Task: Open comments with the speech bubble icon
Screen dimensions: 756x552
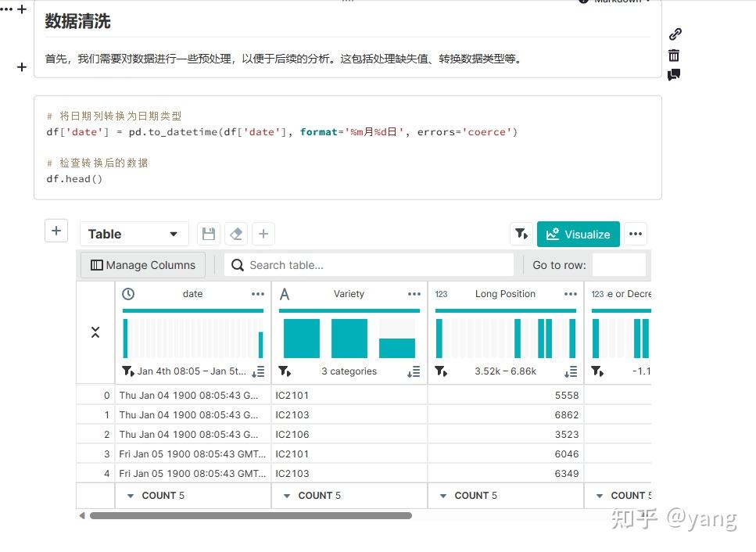Action: [x=674, y=76]
